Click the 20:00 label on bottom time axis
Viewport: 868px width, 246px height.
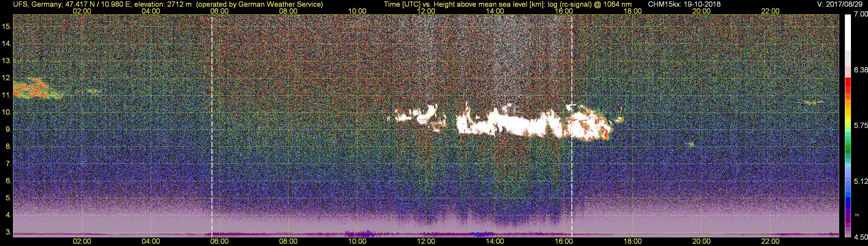point(702,242)
